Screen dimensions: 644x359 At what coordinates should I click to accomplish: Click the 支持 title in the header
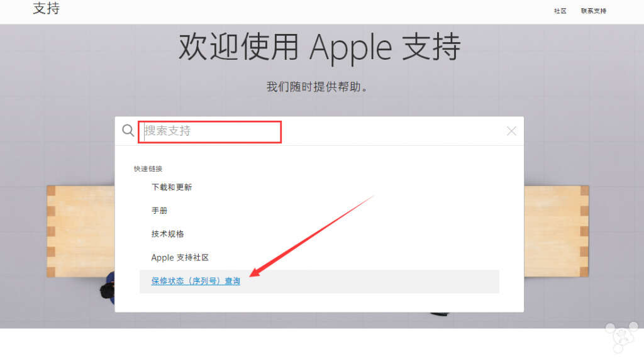tap(47, 8)
